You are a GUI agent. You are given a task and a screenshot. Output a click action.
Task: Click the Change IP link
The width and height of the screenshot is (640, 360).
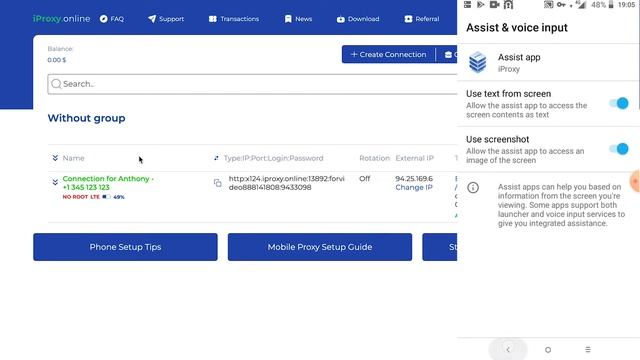[x=414, y=187]
